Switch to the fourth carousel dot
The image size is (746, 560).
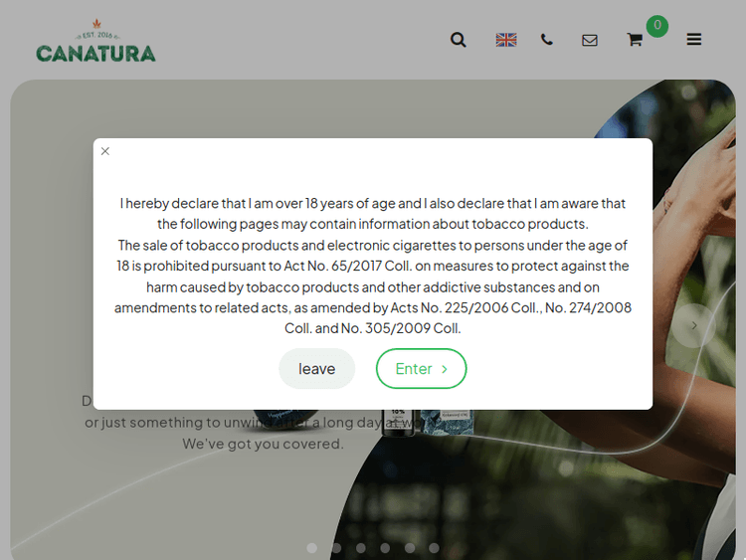click(x=385, y=548)
